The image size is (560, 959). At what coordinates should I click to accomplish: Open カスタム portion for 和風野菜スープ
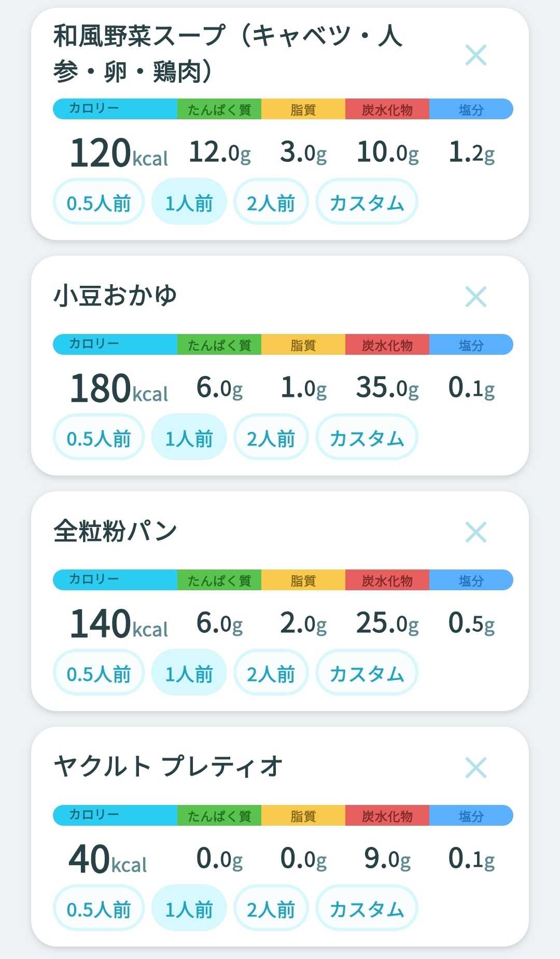[367, 202]
